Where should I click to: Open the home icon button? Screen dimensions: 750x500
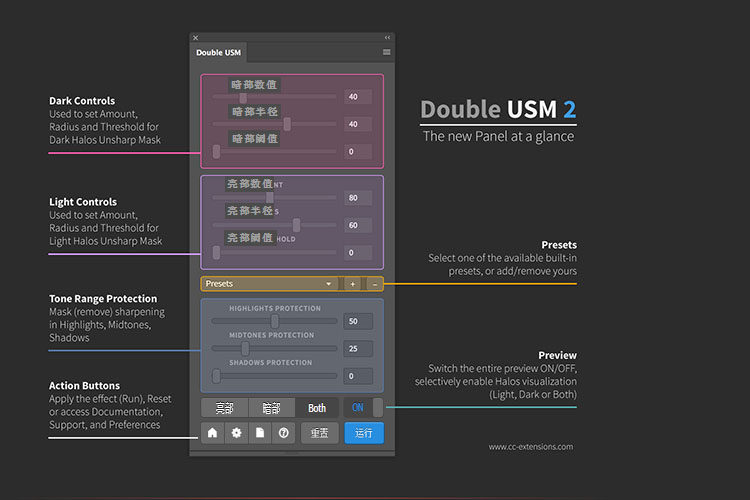pos(212,433)
